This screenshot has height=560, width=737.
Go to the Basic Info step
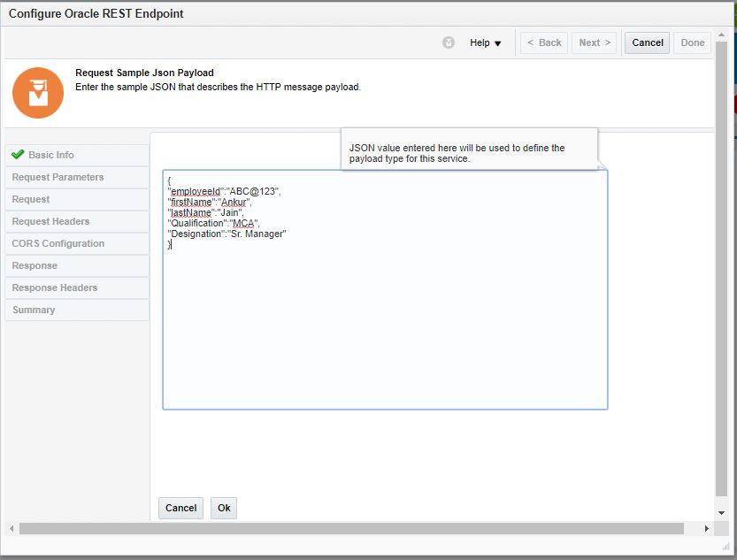pyautogui.click(x=77, y=155)
